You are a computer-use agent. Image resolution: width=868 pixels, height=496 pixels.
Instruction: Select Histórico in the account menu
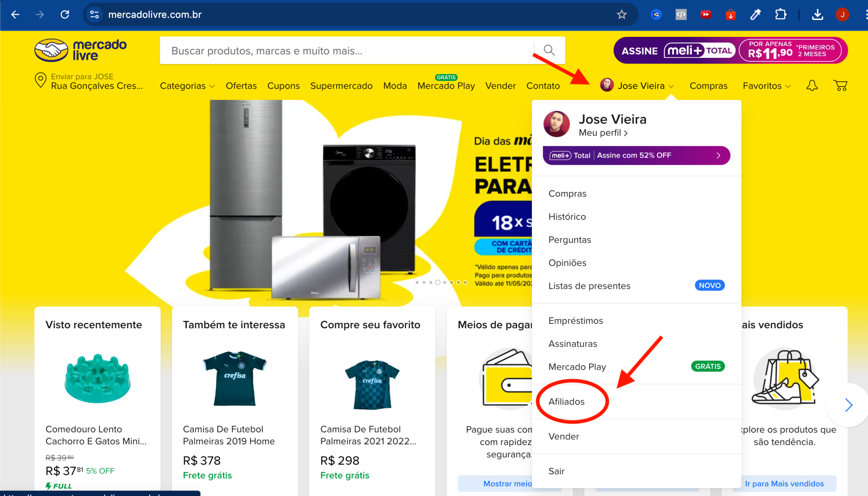[567, 216]
